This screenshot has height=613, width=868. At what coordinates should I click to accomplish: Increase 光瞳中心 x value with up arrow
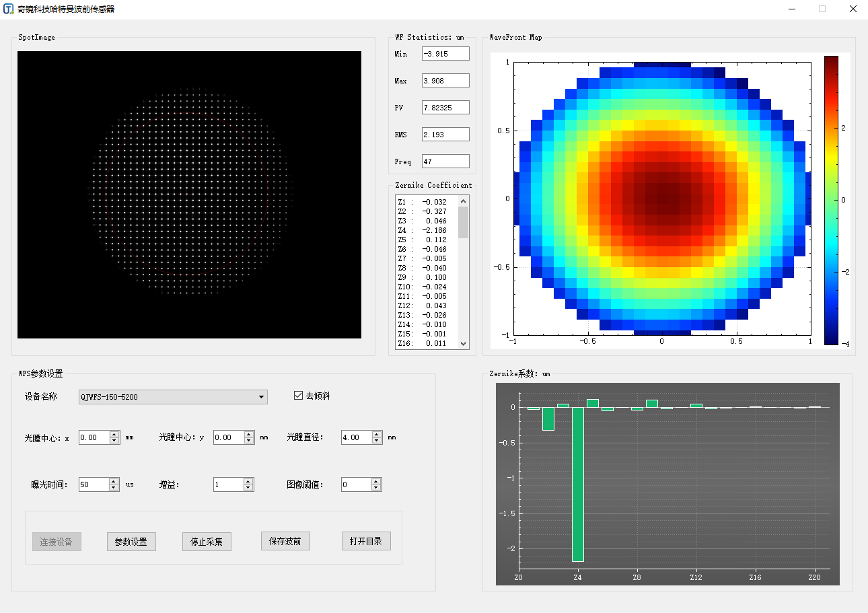pyautogui.click(x=114, y=434)
